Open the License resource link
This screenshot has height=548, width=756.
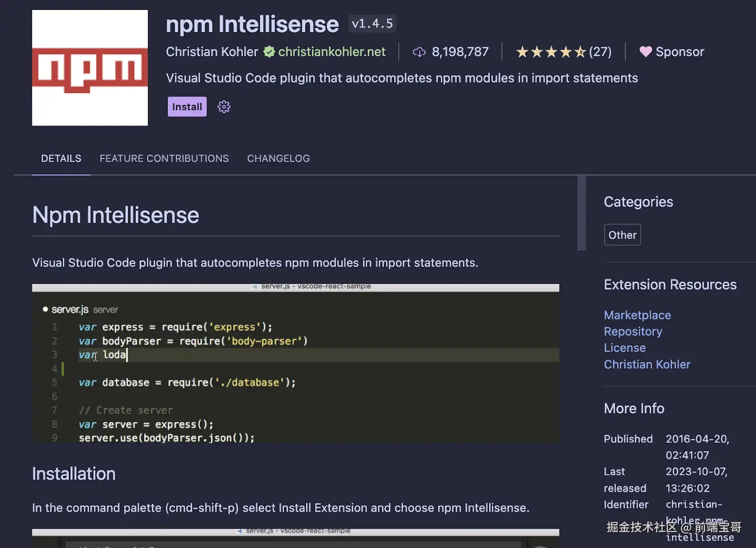click(x=625, y=348)
